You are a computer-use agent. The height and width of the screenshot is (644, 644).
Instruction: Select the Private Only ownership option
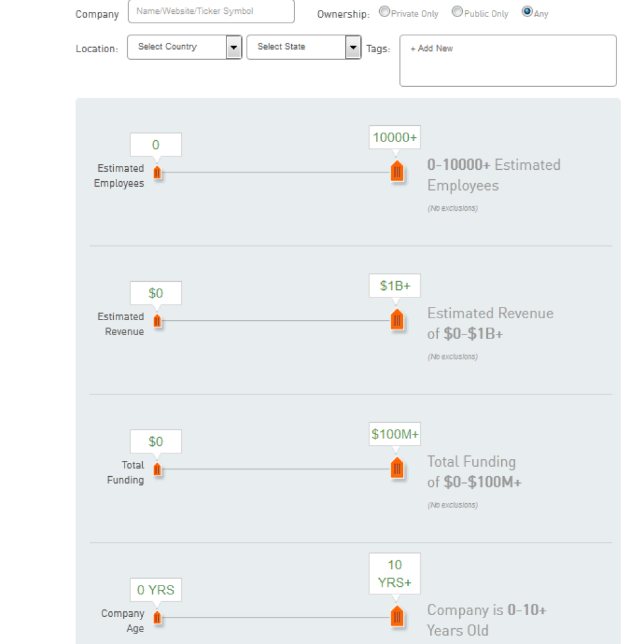(x=384, y=12)
